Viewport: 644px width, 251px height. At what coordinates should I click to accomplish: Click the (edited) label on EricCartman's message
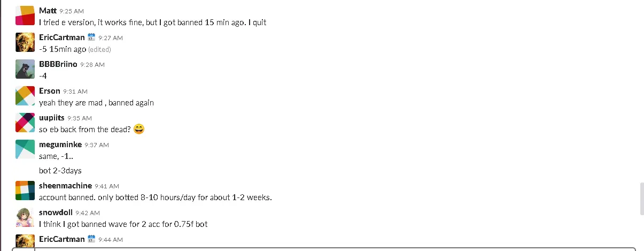tap(100, 49)
